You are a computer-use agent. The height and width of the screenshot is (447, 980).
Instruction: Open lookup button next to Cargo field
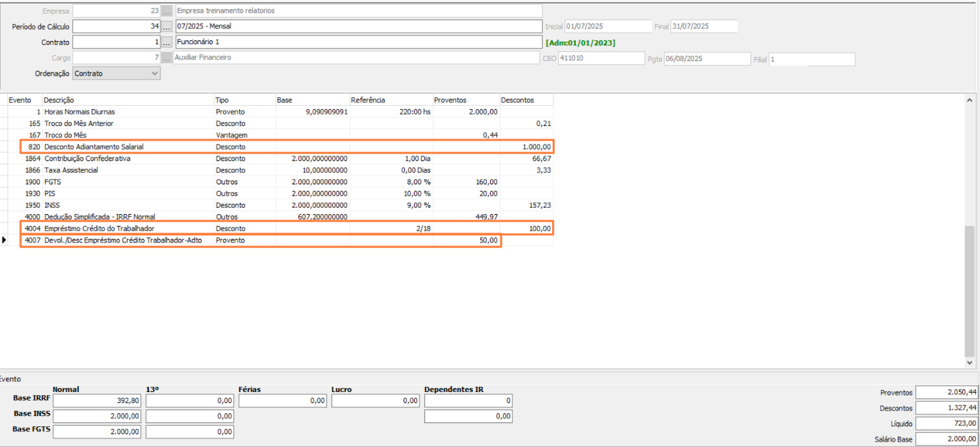pyautogui.click(x=167, y=58)
